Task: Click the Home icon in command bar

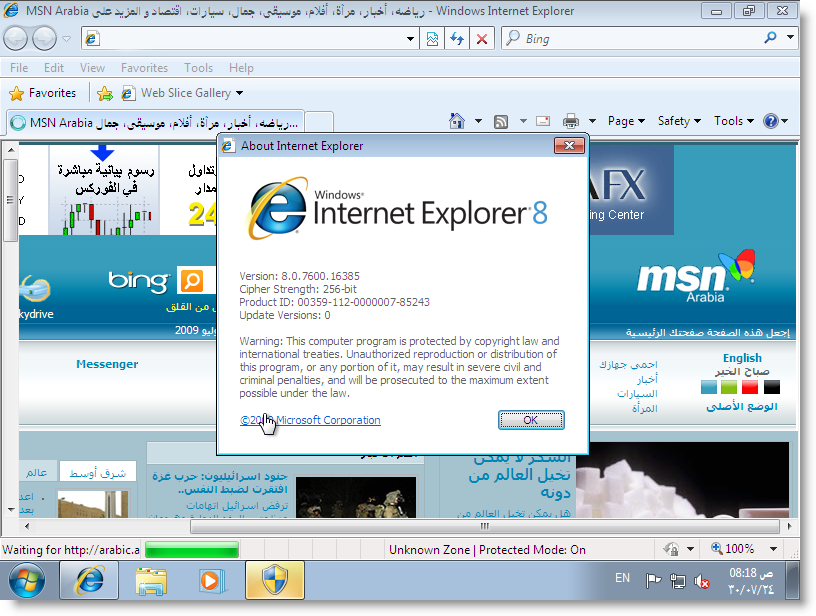Action: coord(457,121)
